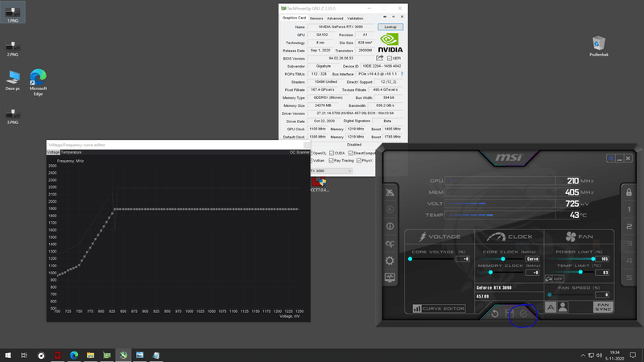Show hidden system tray icons chevron
Viewport: 644px width, 362px height.
click(583, 356)
